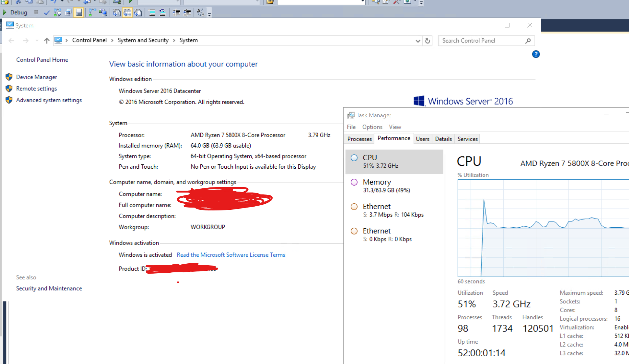Open the address bar history dropdown

point(418,41)
